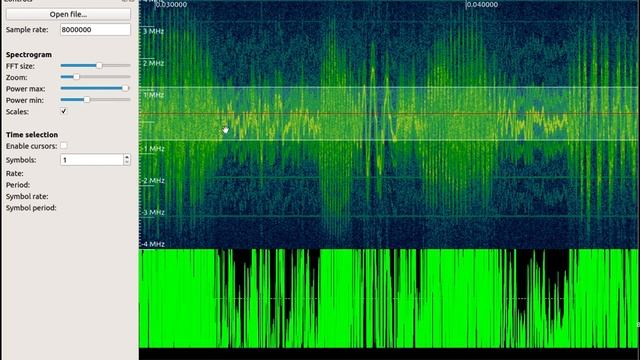Click the 2 MHz frequency scale label
640x360 pixels.
[153, 63]
